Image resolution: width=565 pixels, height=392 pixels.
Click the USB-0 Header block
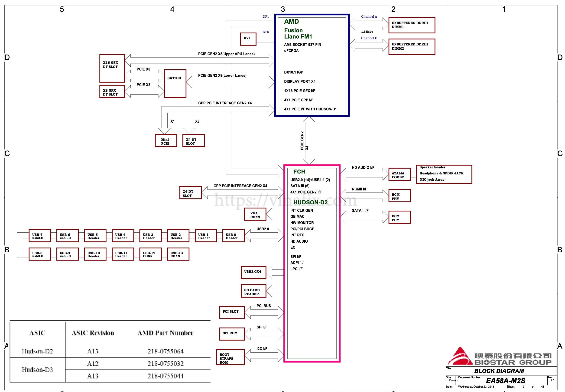tap(233, 236)
